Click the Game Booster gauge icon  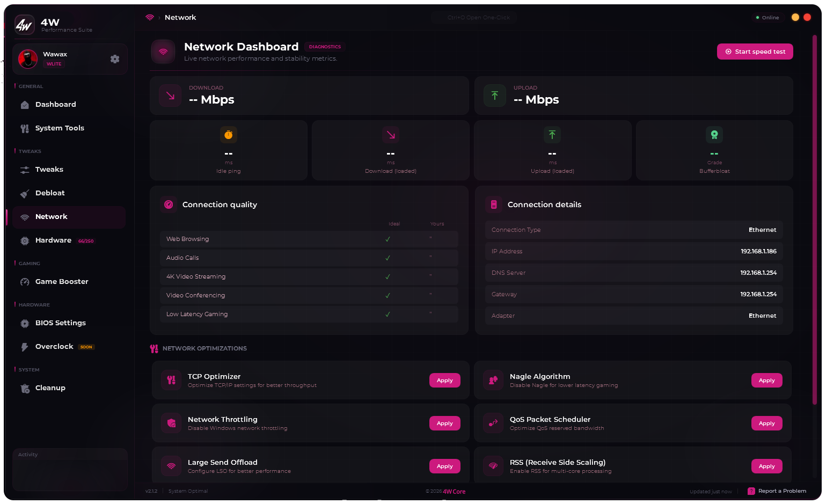click(25, 282)
